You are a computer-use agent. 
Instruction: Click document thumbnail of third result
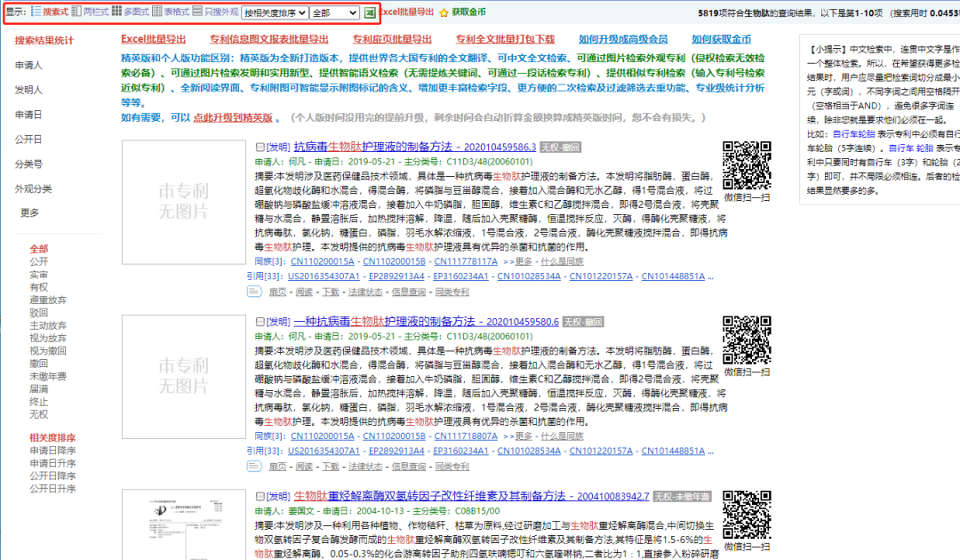(x=184, y=524)
